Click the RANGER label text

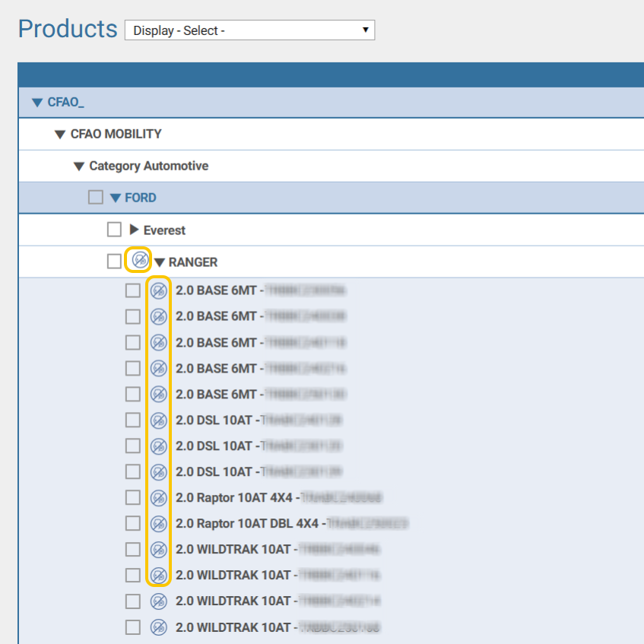tap(193, 262)
